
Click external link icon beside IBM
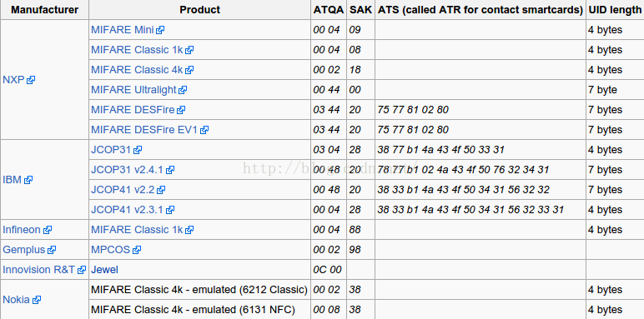pyautogui.click(x=28, y=180)
